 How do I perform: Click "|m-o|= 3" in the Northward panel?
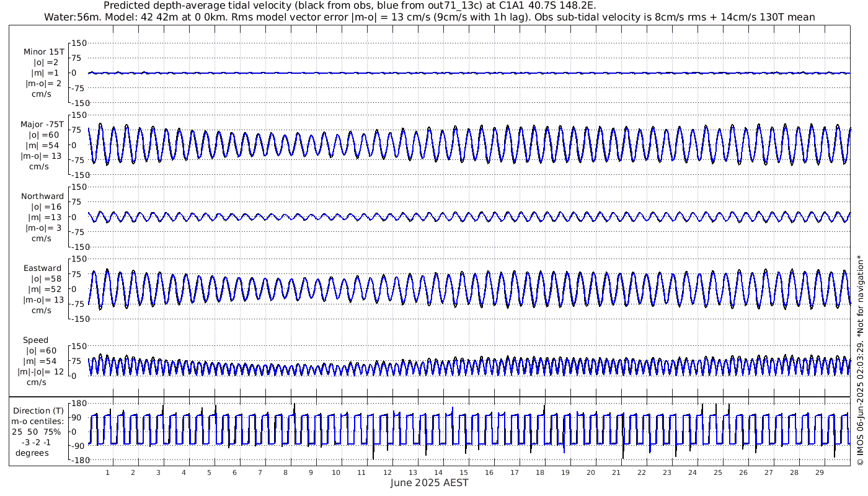pyautogui.click(x=43, y=228)
